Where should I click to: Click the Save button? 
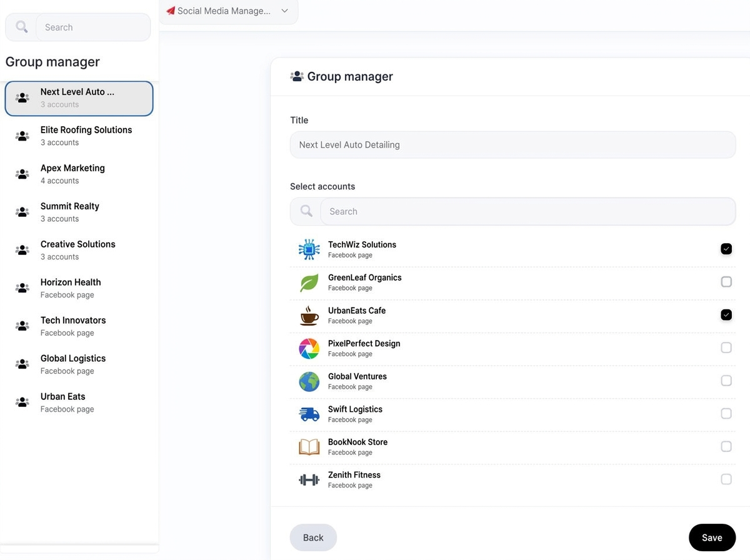[712, 537]
